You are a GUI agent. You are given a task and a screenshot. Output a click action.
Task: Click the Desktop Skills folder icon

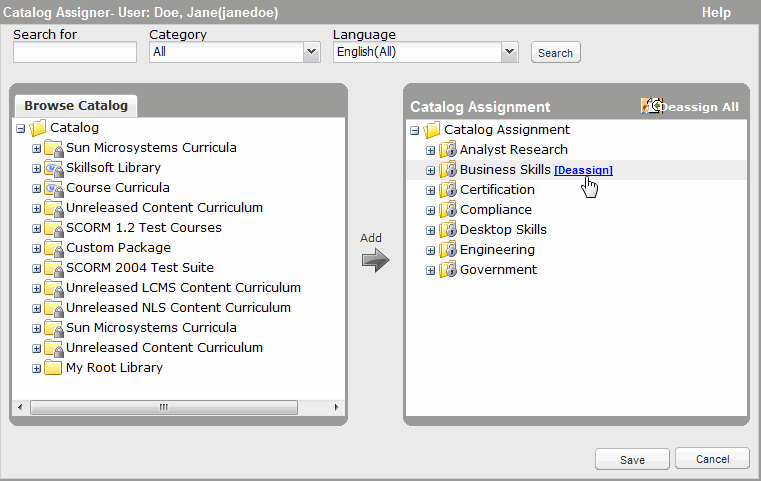point(447,230)
